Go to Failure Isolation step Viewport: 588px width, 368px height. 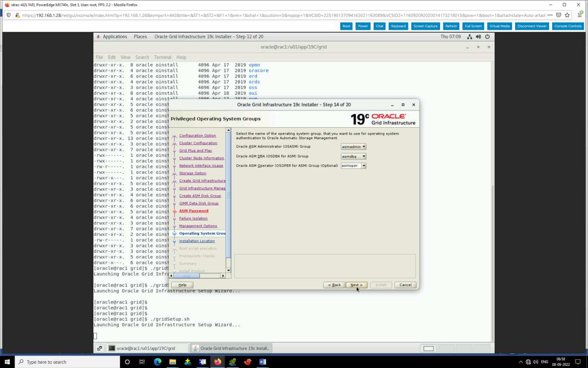194,219
